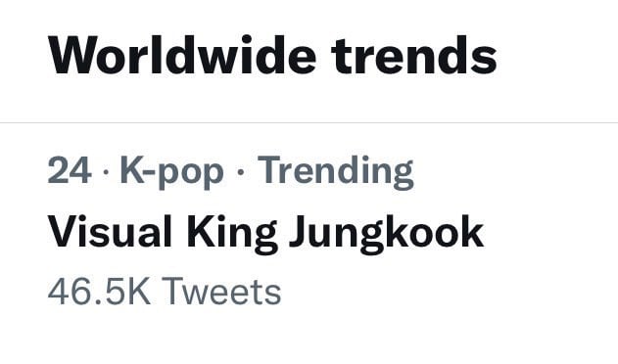The image size is (618, 364).
Task: Click the word Jungkook in the trend
Action: (x=386, y=234)
